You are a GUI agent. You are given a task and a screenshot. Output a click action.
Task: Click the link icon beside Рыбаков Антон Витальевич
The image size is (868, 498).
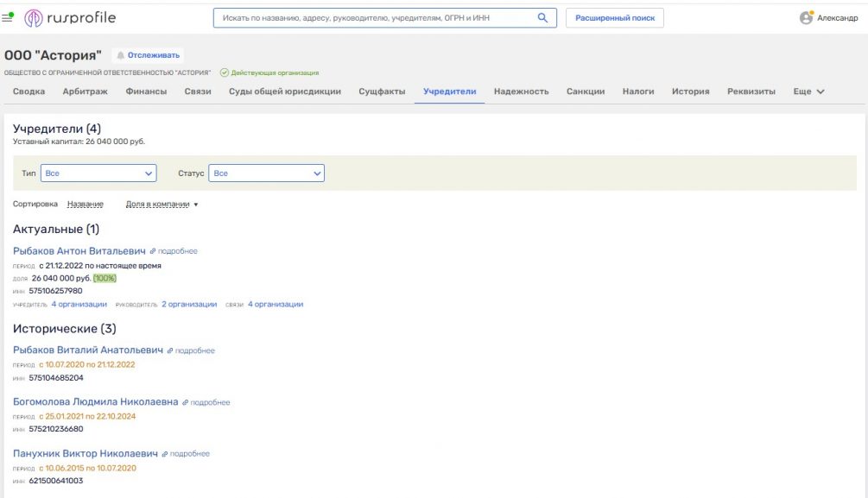tap(153, 251)
